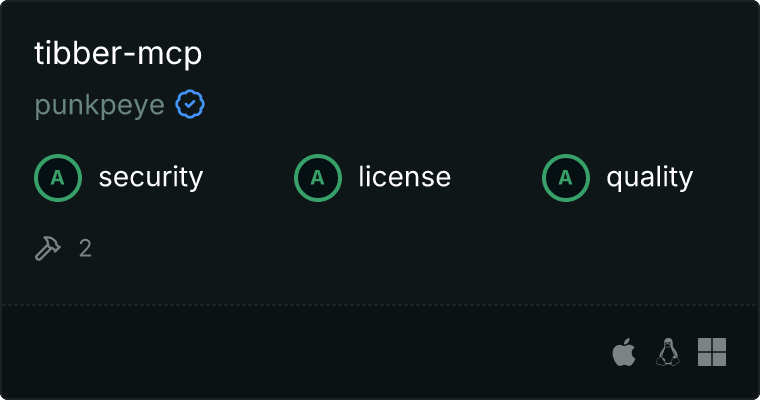Image resolution: width=760 pixels, height=400 pixels.
Task: Click the dashed divider above platform icons
Action: pos(380,305)
